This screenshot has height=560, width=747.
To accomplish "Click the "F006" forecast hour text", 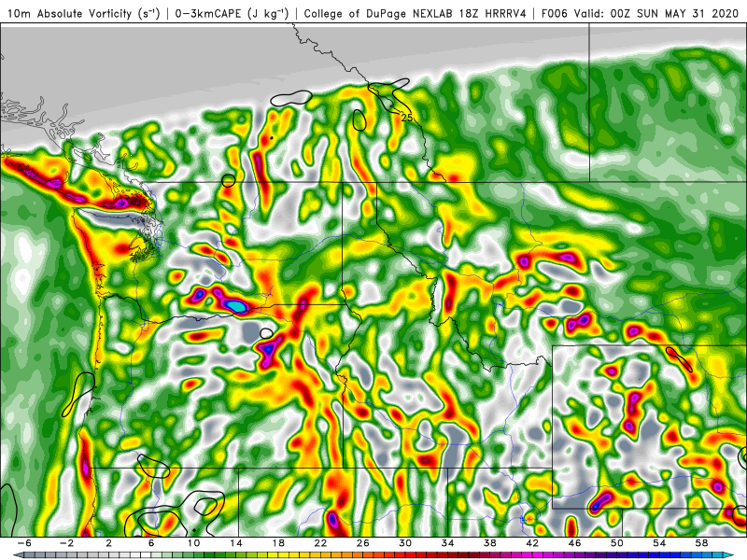I will [x=556, y=14].
